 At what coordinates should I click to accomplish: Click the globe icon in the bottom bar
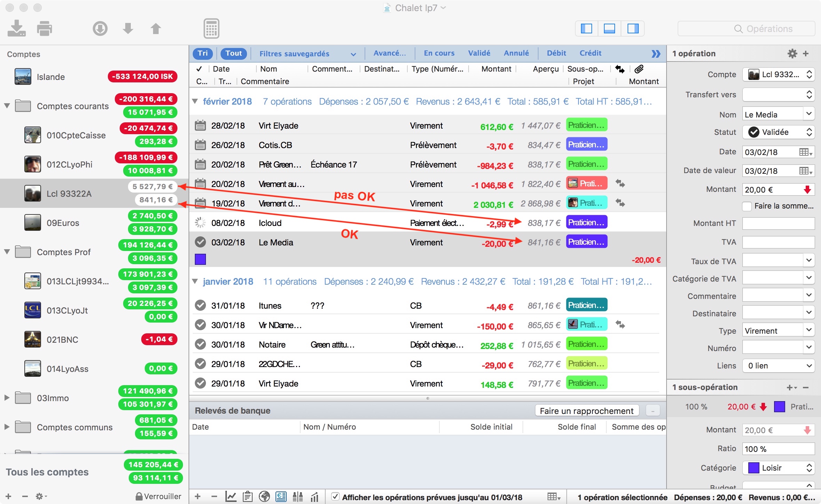click(x=264, y=497)
